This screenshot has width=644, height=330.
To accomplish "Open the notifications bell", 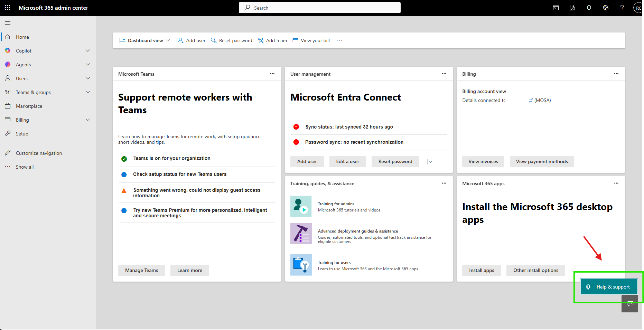I will pyautogui.click(x=589, y=8).
